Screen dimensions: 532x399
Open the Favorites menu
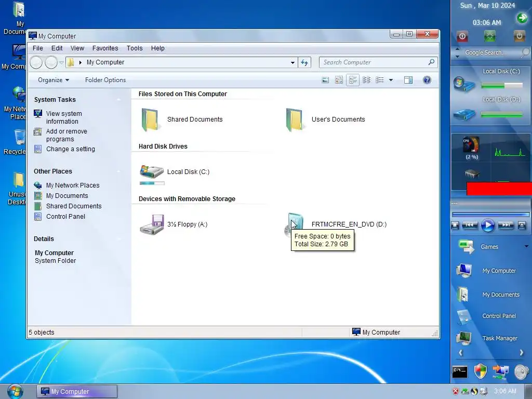click(105, 48)
